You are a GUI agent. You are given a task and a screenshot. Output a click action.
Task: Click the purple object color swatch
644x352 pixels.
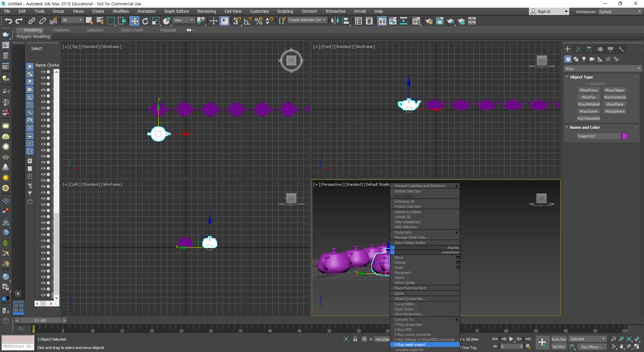[625, 136]
